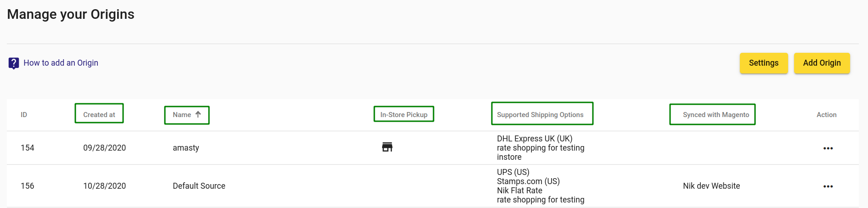Click the sort arrow next to Name
Image resolution: width=868 pixels, height=208 pixels.
(198, 114)
